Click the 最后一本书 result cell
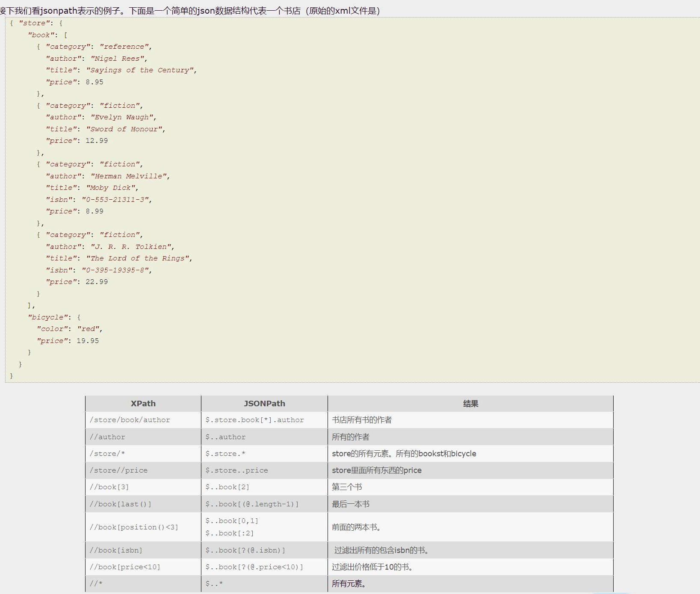 (470, 504)
